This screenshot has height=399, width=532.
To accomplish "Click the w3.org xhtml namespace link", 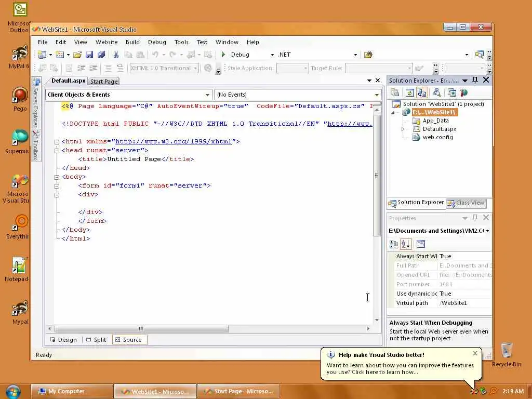I will coord(174,141).
